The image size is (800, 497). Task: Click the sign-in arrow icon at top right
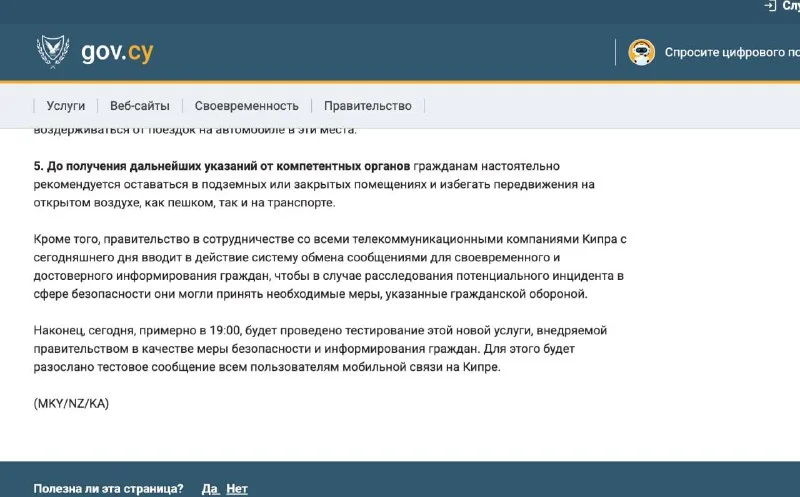pyautogui.click(x=769, y=6)
